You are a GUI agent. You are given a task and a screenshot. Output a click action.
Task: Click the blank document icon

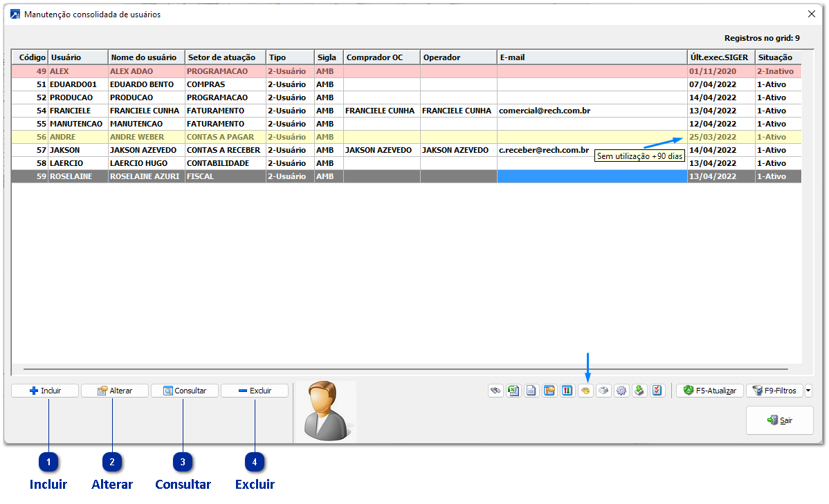(531, 391)
